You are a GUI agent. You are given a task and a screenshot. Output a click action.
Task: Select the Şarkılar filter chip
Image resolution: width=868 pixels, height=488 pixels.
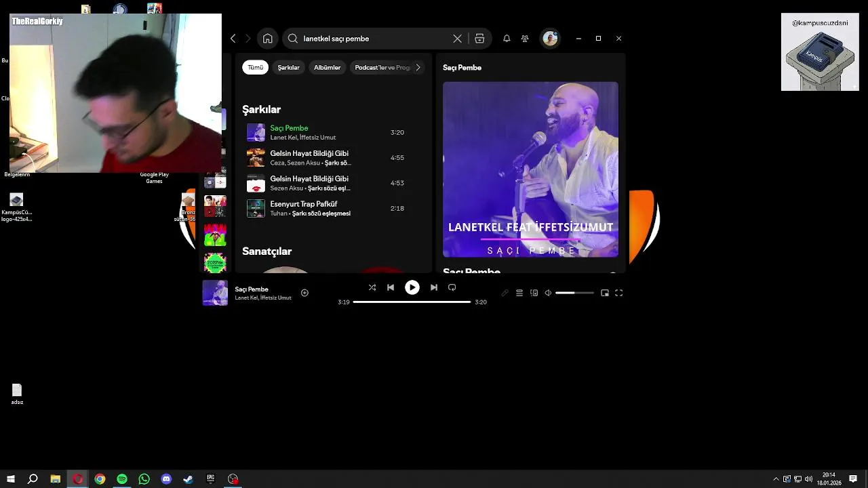pyautogui.click(x=288, y=67)
